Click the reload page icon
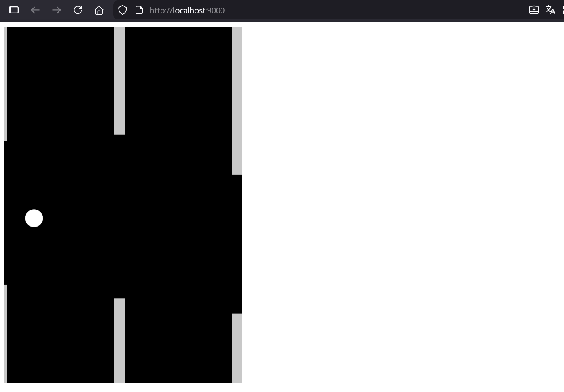The width and height of the screenshot is (564, 392). coord(78,10)
